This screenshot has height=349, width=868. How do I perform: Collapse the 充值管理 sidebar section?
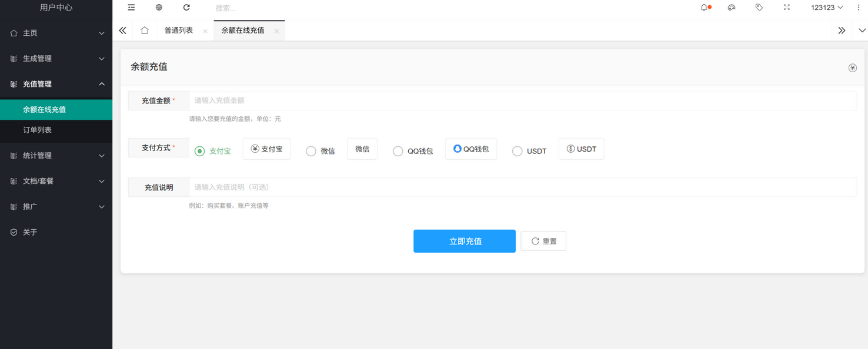56,84
